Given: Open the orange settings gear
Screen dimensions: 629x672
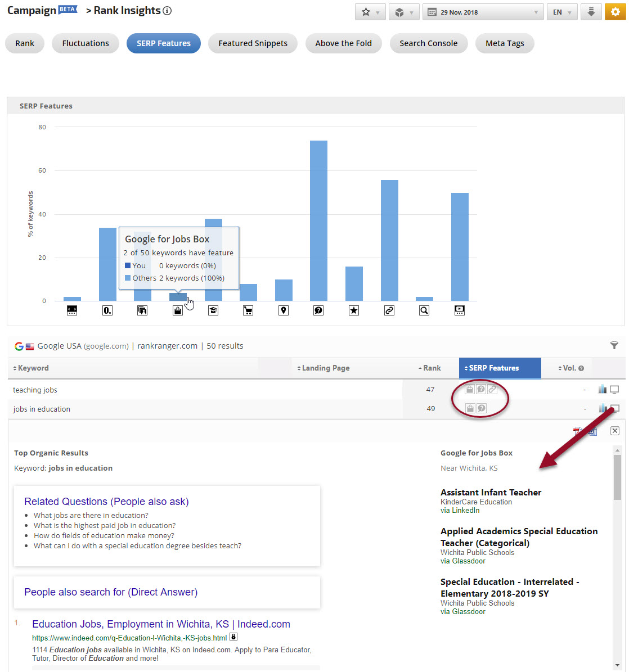Looking at the screenshot, I should pos(615,12).
